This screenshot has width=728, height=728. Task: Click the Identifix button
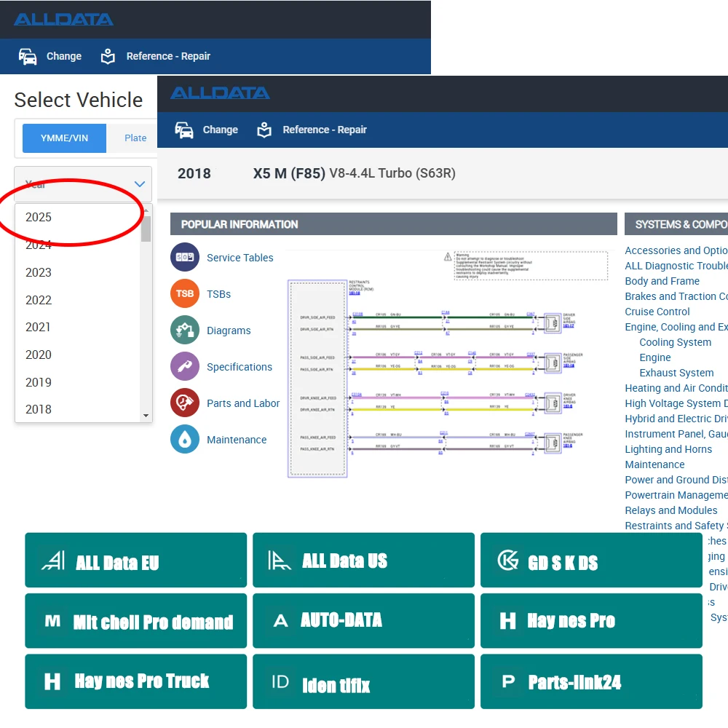point(363,681)
